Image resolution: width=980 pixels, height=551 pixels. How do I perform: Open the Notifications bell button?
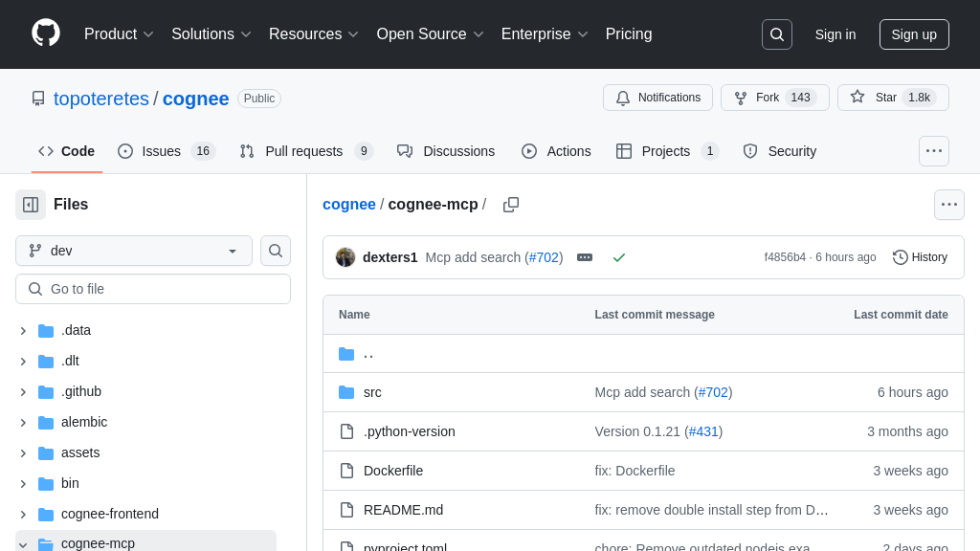pos(657,98)
